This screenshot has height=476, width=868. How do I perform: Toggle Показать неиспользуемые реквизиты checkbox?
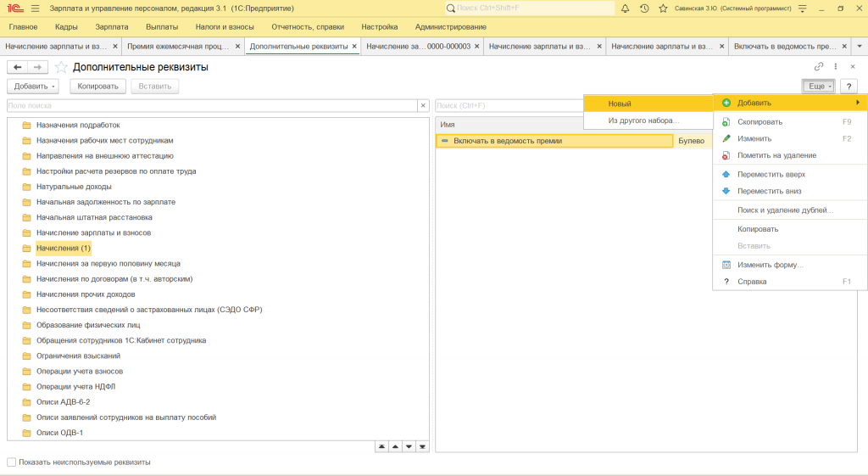[x=12, y=462]
